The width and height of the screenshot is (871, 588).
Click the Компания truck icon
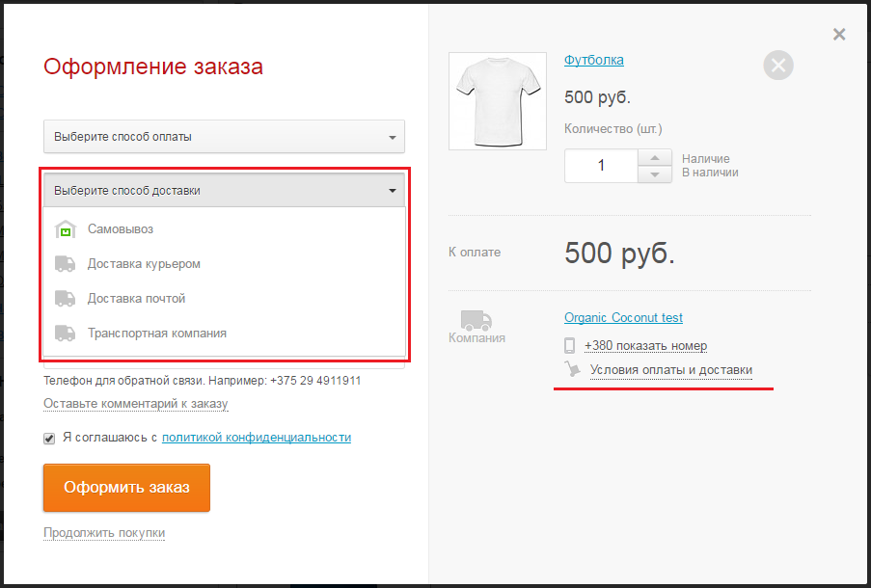point(476,320)
